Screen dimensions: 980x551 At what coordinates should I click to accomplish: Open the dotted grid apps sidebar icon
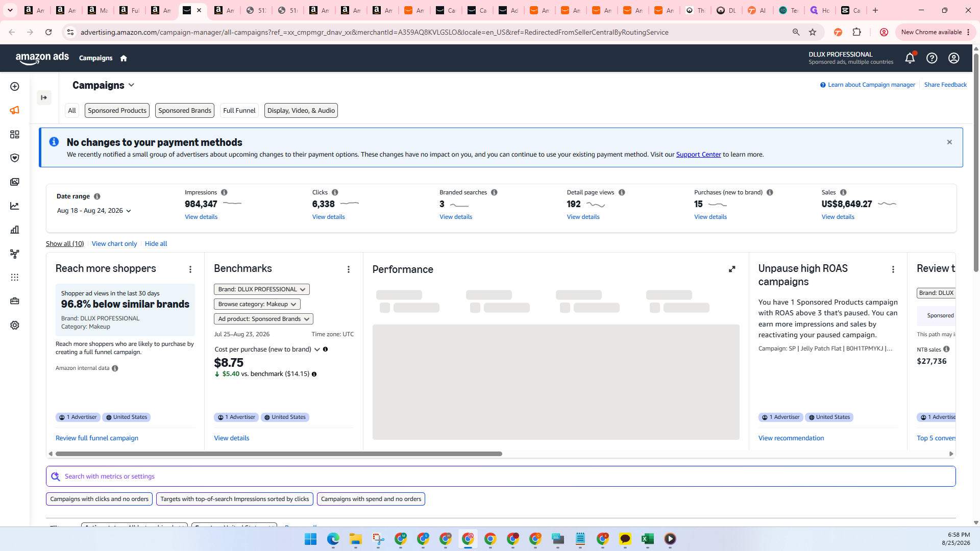15,278
